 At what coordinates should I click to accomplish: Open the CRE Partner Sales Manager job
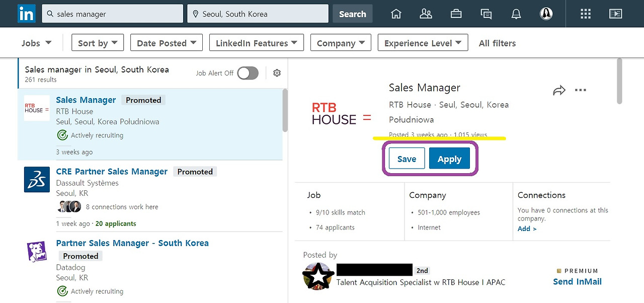(x=112, y=172)
